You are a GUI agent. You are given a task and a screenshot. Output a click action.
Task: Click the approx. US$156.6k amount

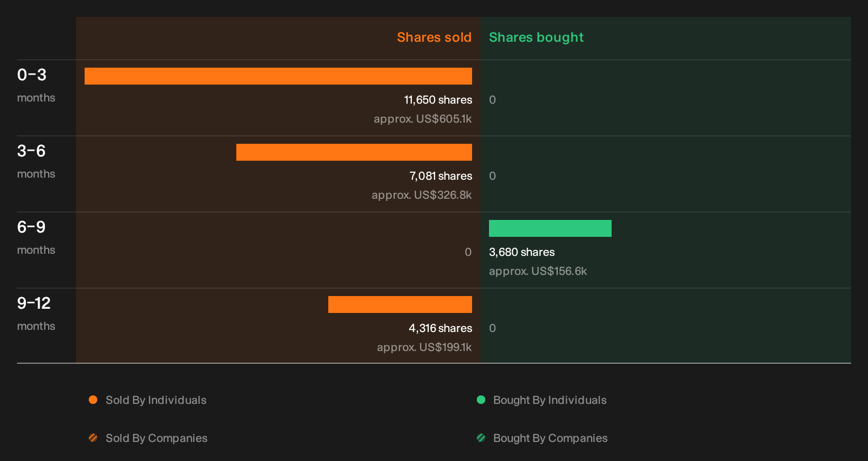(538, 271)
